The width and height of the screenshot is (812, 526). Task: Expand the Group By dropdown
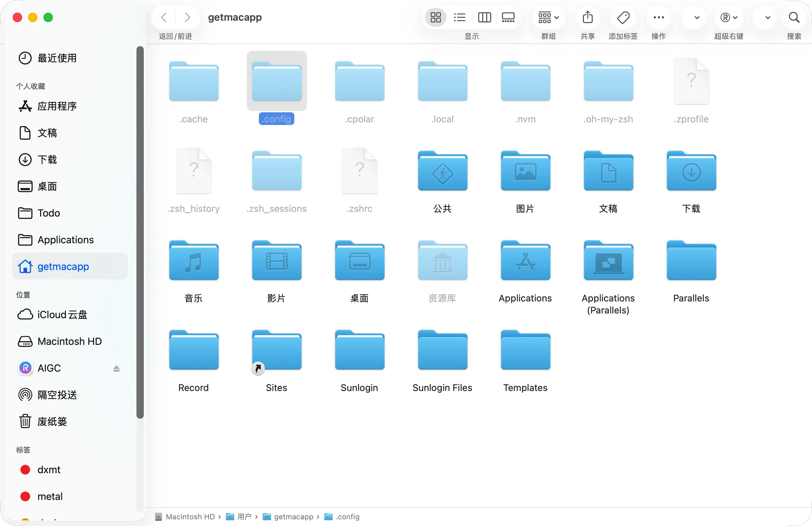point(548,17)
